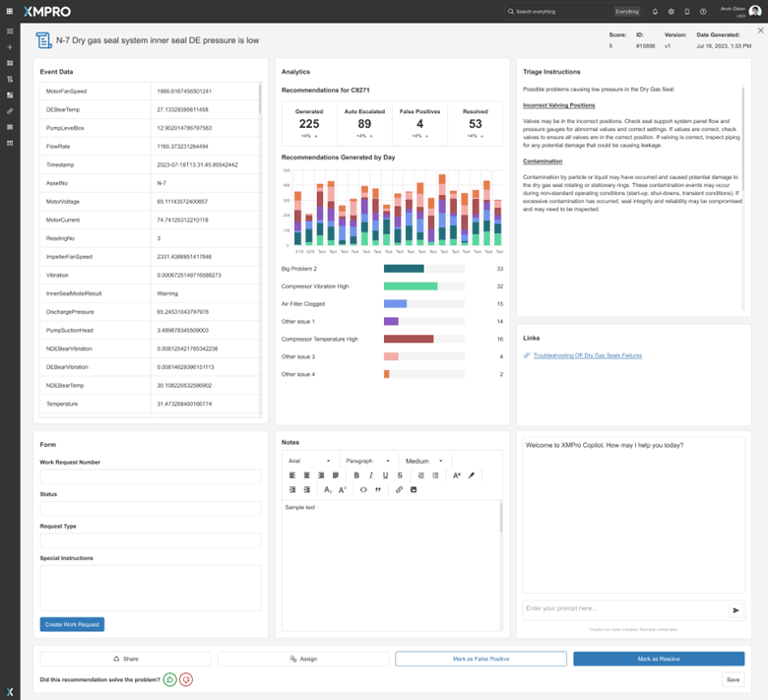Click Create Work Request button
This screenshot has height=700, width=768.
(72, 624)
